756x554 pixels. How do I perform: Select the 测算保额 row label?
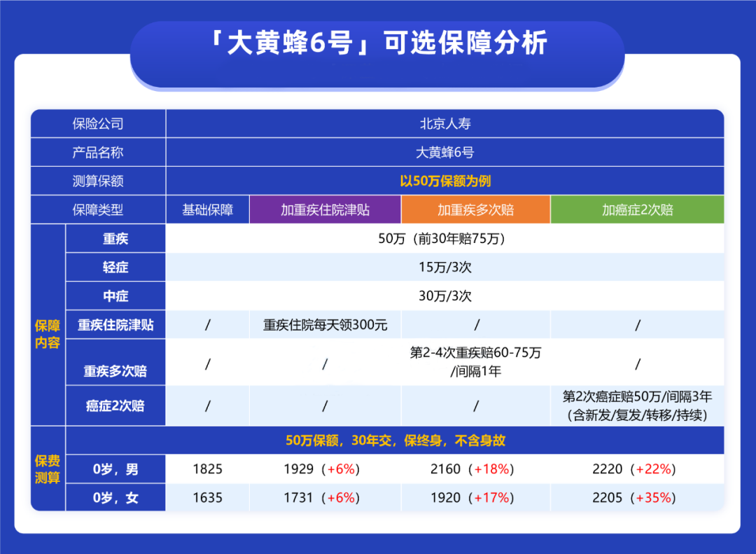pyautogui.click(x=98, y=181)
